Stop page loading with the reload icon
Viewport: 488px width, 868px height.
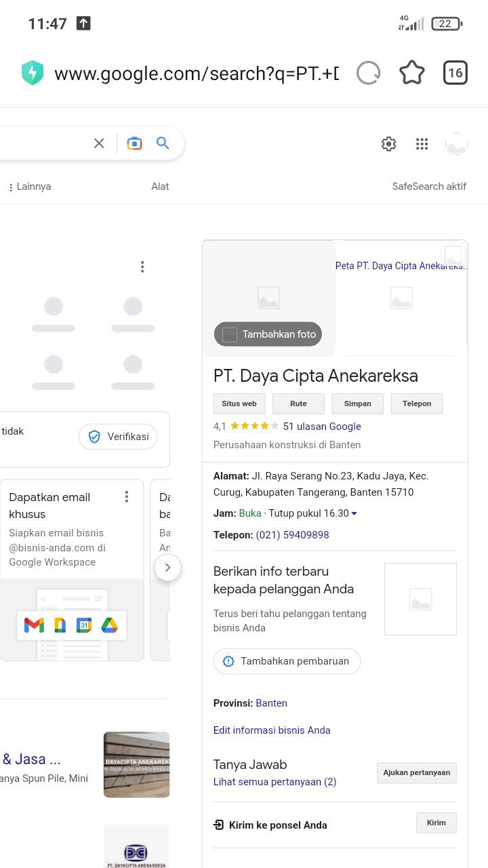(368, 73)
